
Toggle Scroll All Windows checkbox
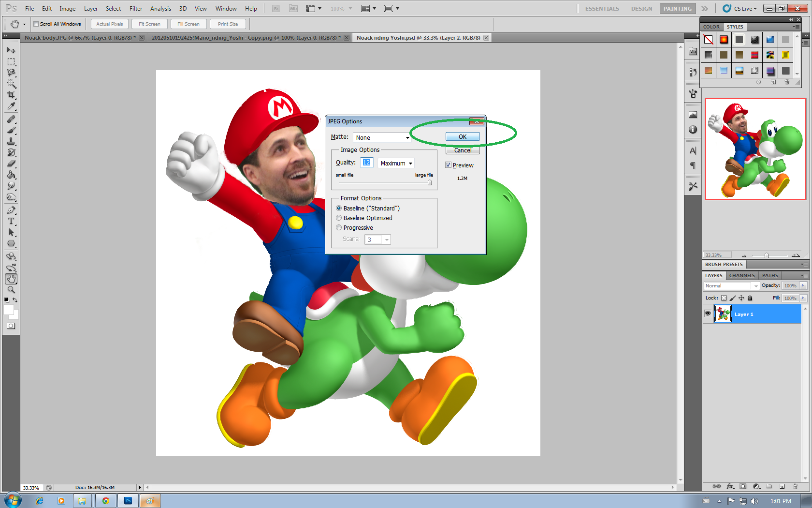point(36,24)
